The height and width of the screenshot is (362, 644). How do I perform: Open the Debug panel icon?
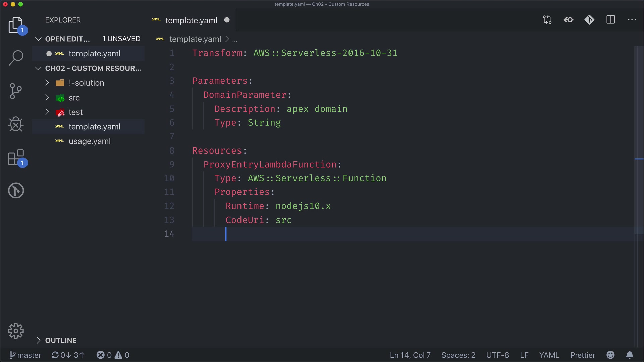coord(16,124)
